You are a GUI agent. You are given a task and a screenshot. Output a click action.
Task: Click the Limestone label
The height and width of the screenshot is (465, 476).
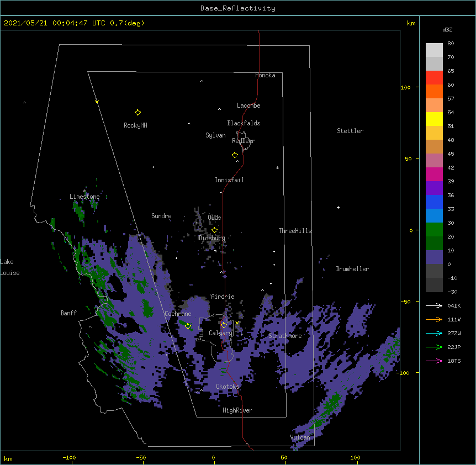(x=84, y=197)
